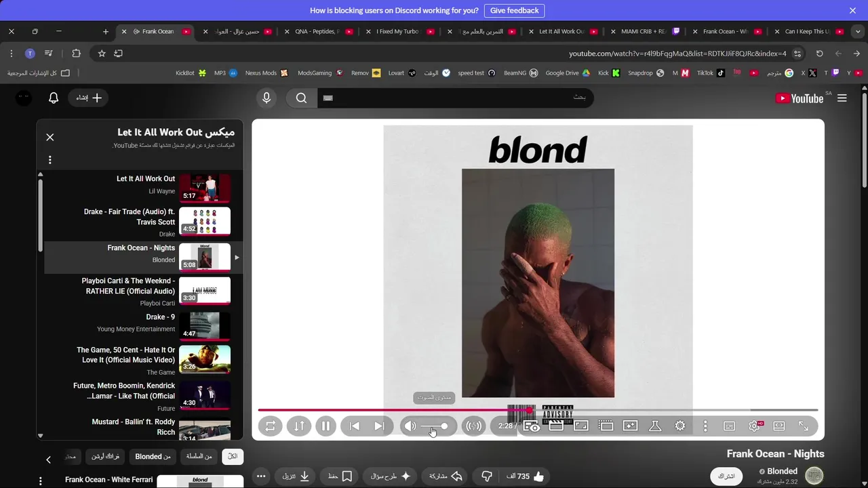This screenshot has height=488, width=868.
Task: Click the YouTube search box
Action: [x=454, y=98]
